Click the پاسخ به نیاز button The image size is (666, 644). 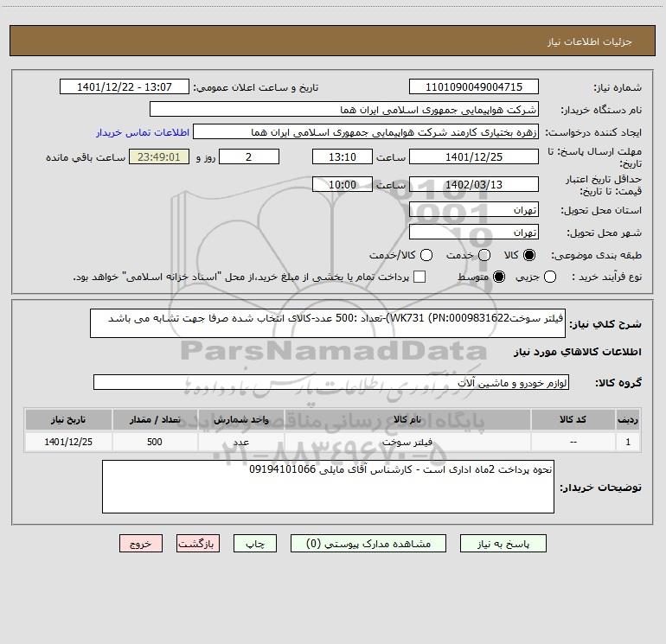(x=503, y=544)
